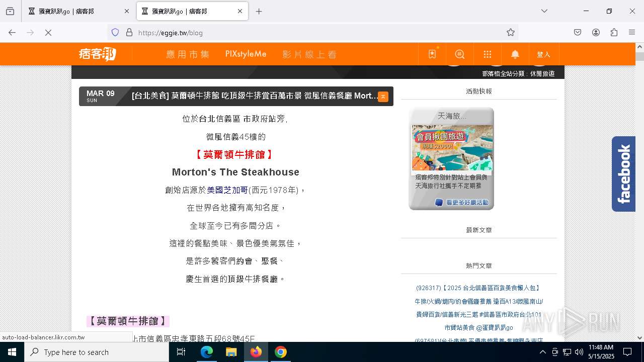Stop loading the page
644x362 pixels.
click(x=48, y=32)
